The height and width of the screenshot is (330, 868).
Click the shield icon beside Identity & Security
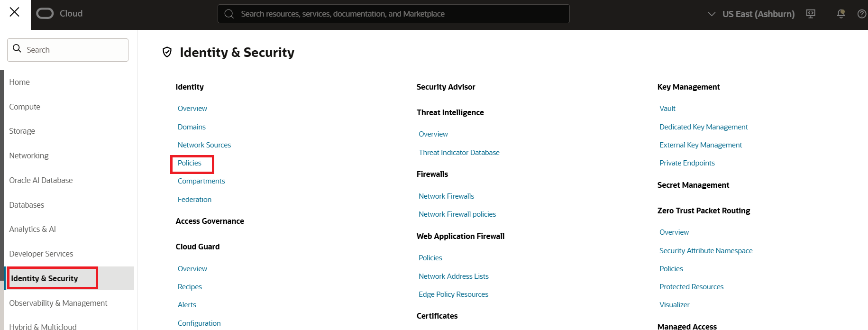tap(167, 52)
